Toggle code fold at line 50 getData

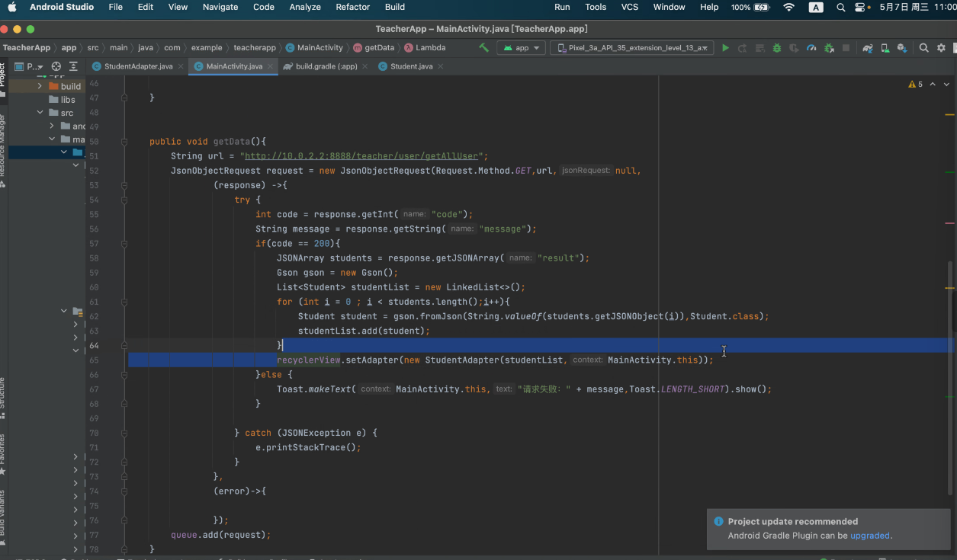124,142
